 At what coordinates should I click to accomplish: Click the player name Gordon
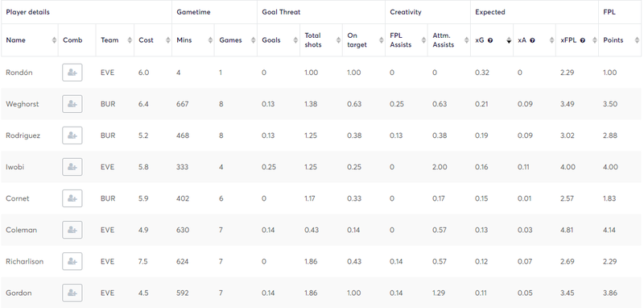(x=19, y=293)
